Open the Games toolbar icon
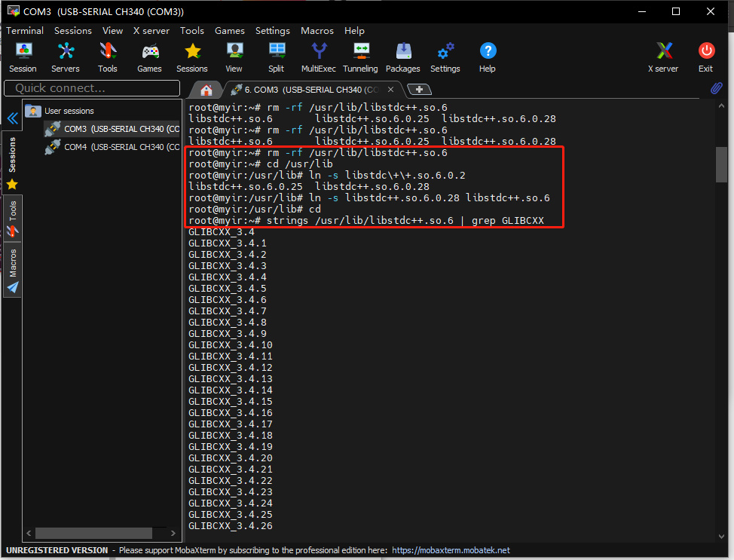 (150, 57)
